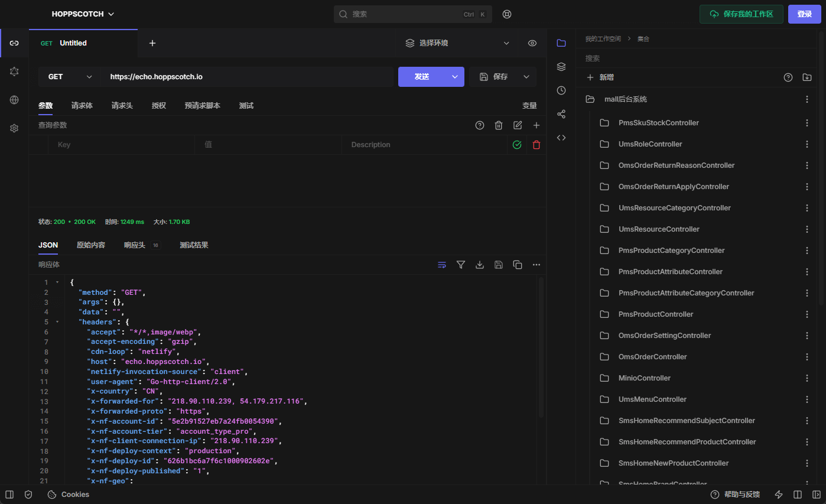The width and height of the screenshot is (826, 504).
Task: Click the 登录 login button
Action: tap(804, 14)
